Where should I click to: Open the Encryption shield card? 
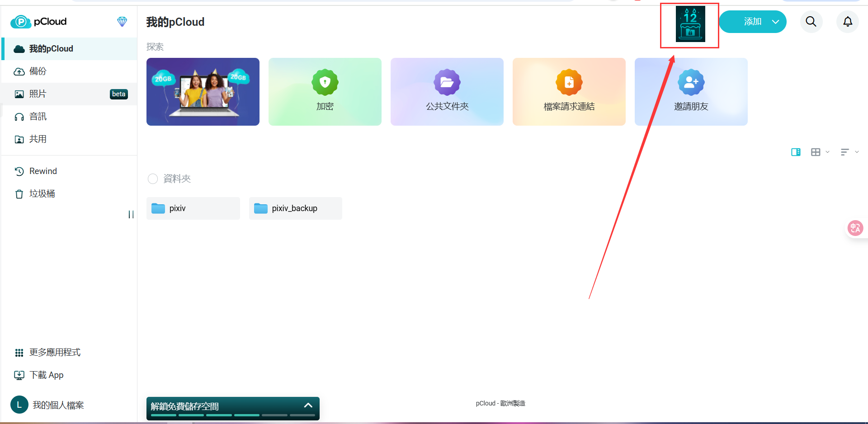[325, 92]
